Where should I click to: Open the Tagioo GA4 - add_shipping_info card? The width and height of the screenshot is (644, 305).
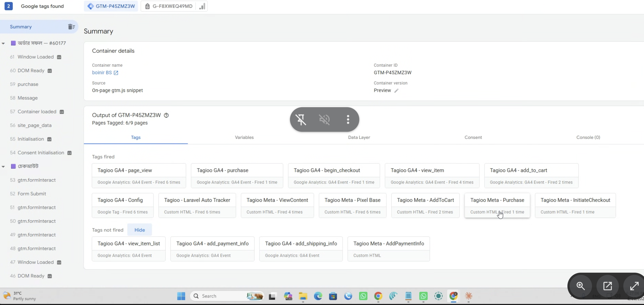tap(301, 249)
